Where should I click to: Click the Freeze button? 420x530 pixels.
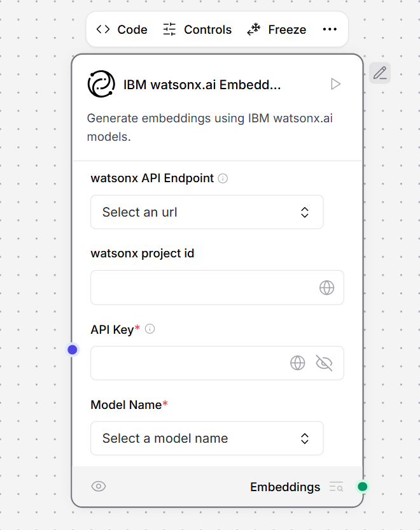coord(276,29)
